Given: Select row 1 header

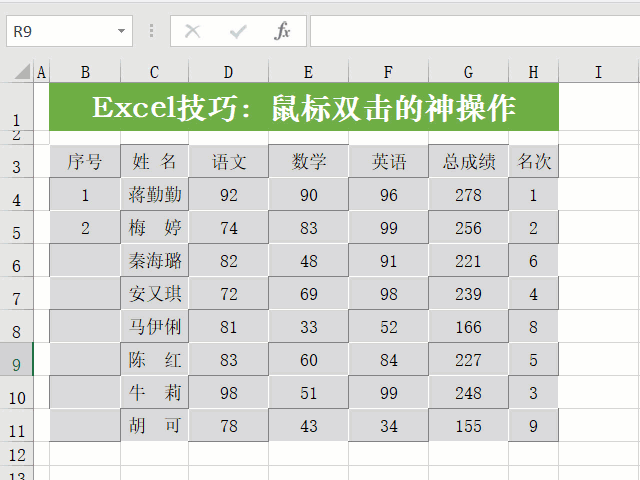Looking at the screenshot, I should (16, 107).
